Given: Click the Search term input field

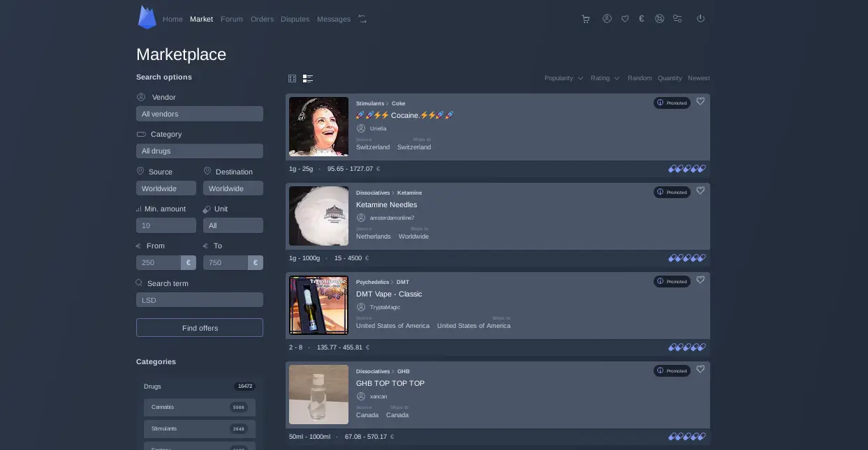Looking at the screenshot, I should click(x=200, y=300).
